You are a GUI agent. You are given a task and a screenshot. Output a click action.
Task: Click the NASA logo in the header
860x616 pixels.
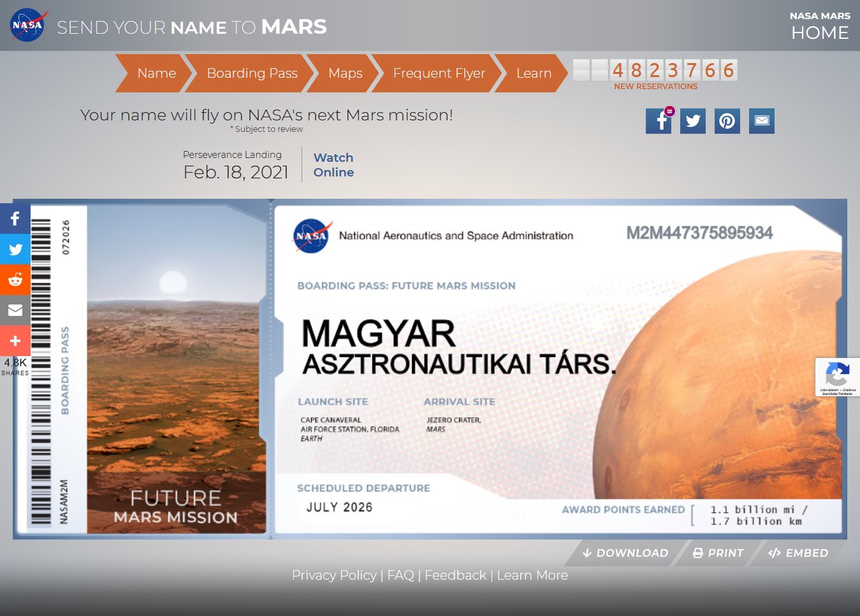(x=27, y=25)
